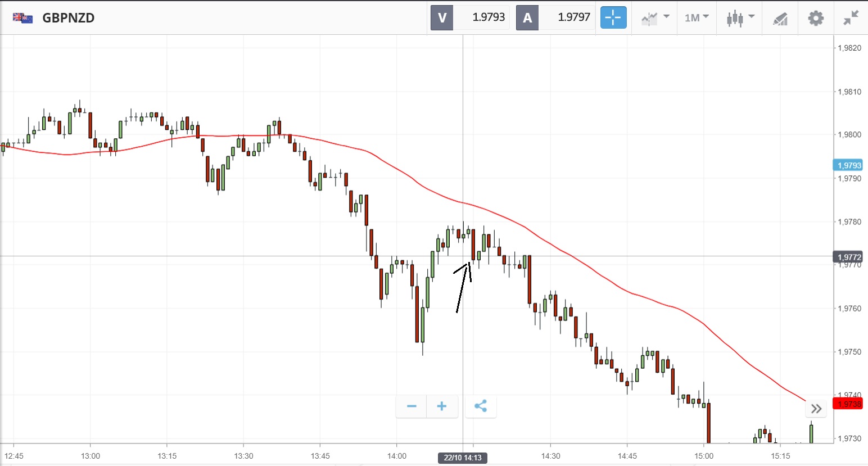
Task: Jump to latest candles with double-arrow button
Action: (816, 408)
